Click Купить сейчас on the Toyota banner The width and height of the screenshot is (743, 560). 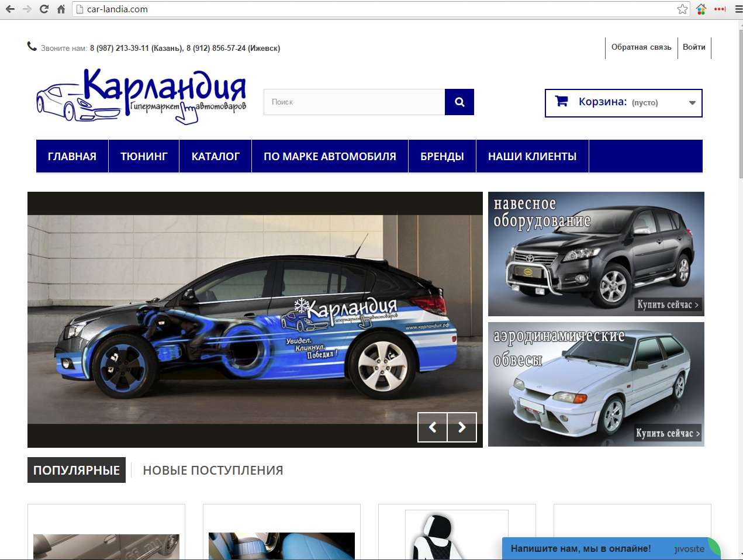pyautogui.click(x=668, y=305)
